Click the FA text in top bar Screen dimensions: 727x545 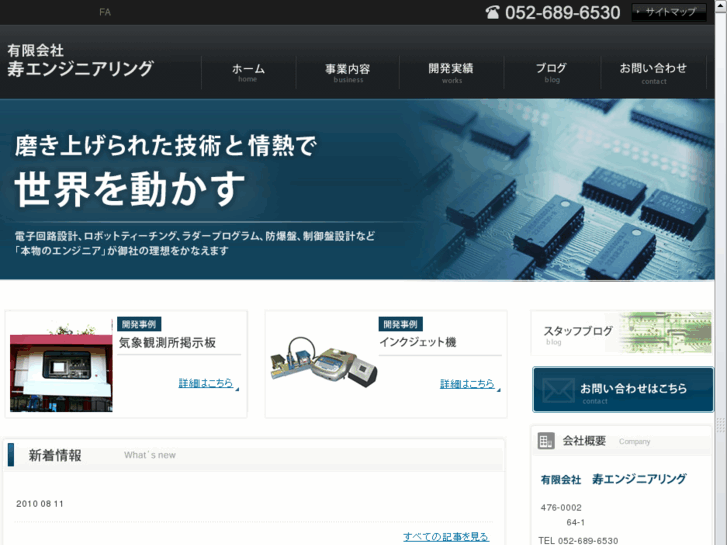105,12
